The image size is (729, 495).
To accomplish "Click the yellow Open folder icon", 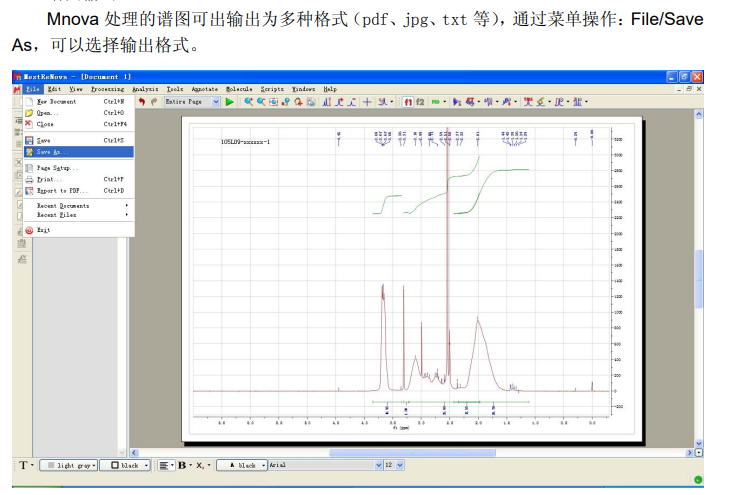I will (29, 113).
